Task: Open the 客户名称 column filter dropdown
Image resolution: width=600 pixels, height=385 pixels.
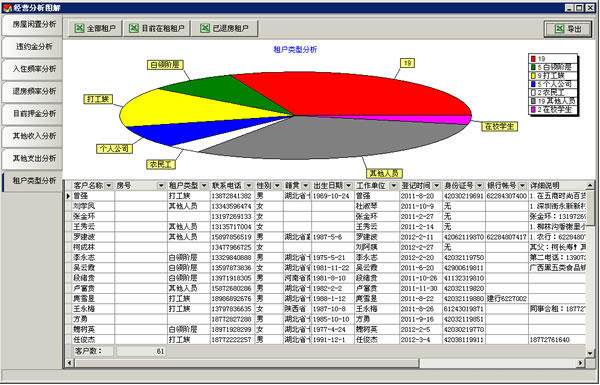Action: [109, 186]
